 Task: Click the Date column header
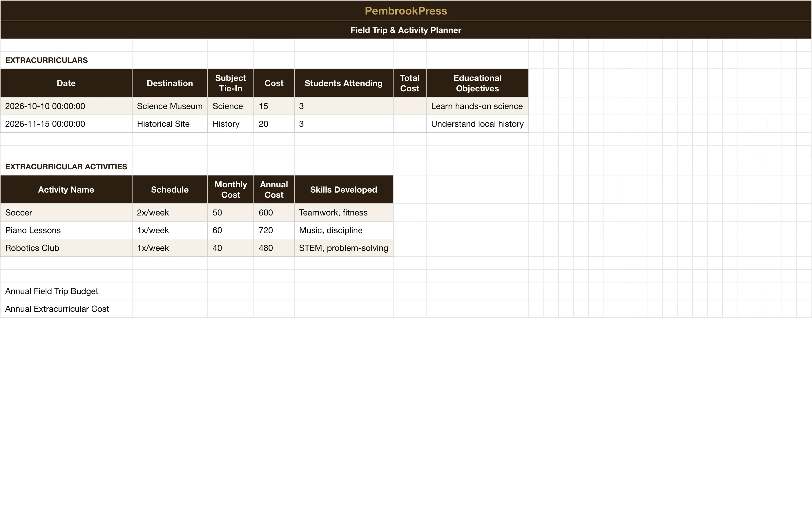click(x=66, y=83)
